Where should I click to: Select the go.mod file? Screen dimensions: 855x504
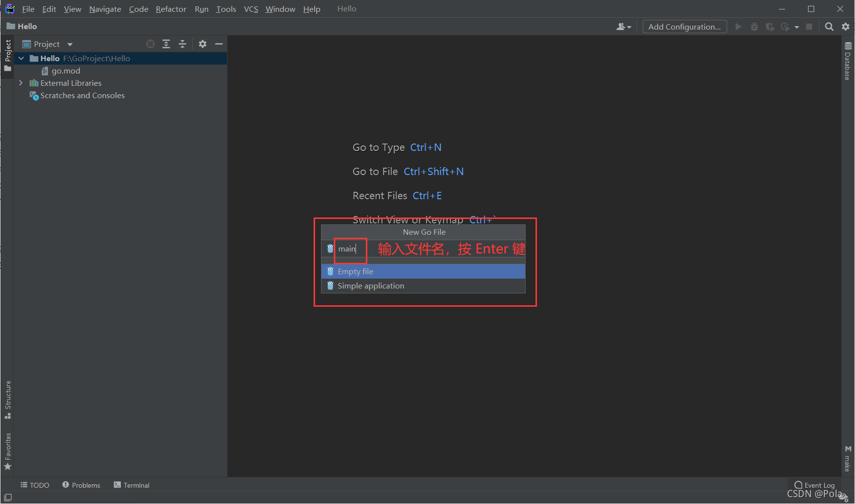pyautogui.click(x=66, y=71)
